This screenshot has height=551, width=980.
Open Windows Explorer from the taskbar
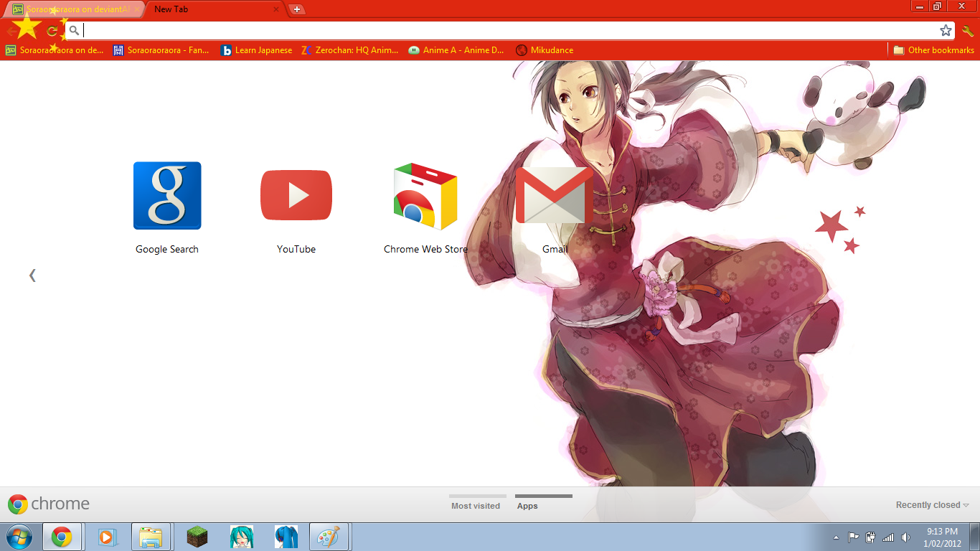coord(151,537)
